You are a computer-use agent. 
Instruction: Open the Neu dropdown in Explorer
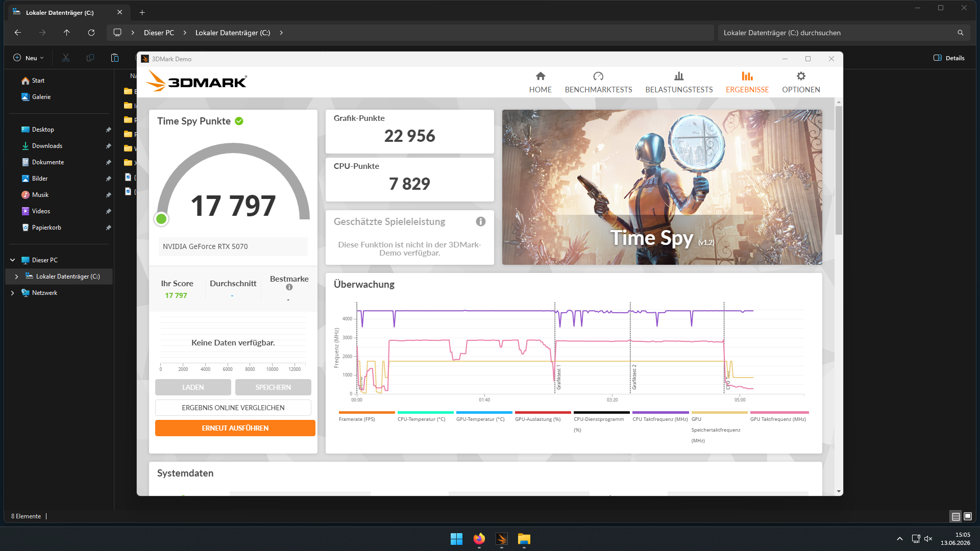(x=29, y=58)
